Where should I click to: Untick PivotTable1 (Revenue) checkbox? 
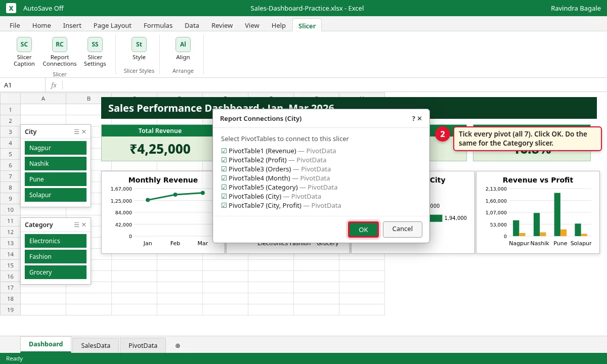click(224, 151)
